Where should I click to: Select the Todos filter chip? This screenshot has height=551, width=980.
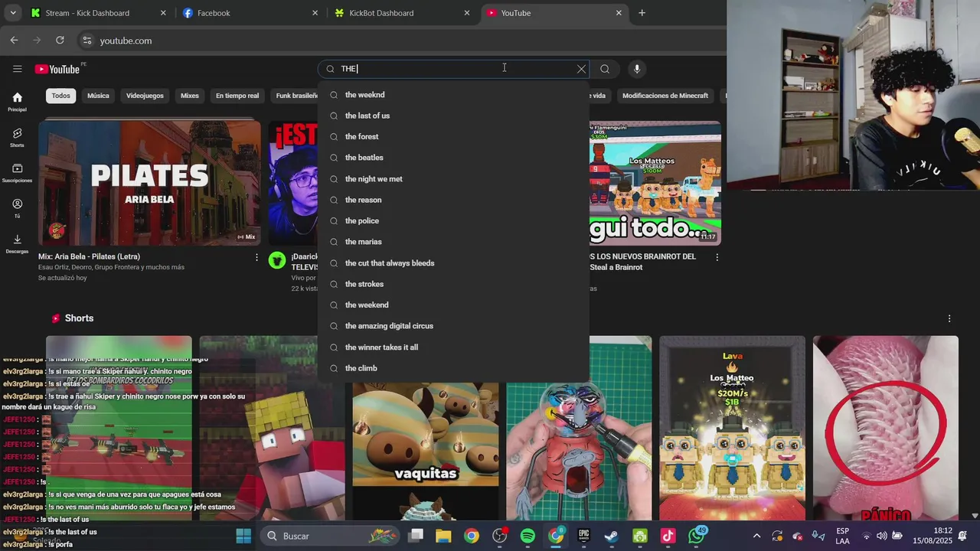(61, 96)
